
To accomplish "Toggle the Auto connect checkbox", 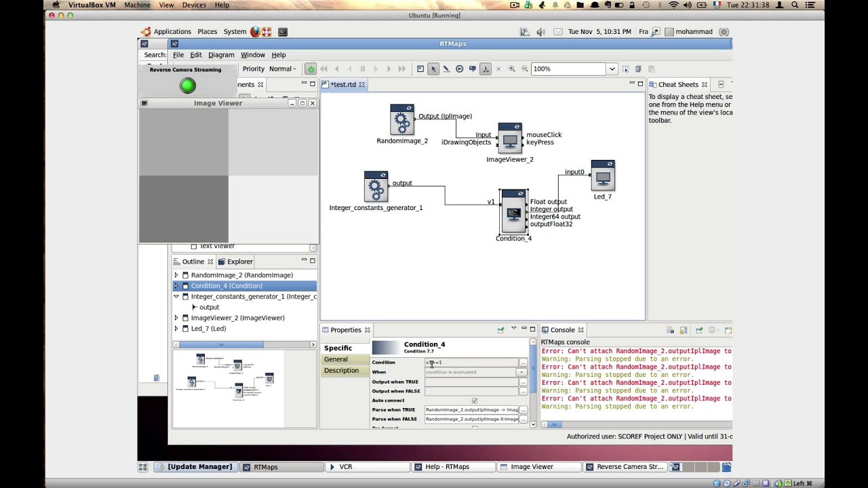I will pos(475,401).
